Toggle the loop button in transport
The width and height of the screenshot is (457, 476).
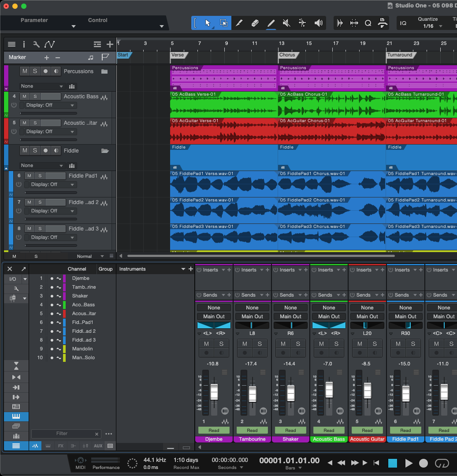(x=442, y=463)
